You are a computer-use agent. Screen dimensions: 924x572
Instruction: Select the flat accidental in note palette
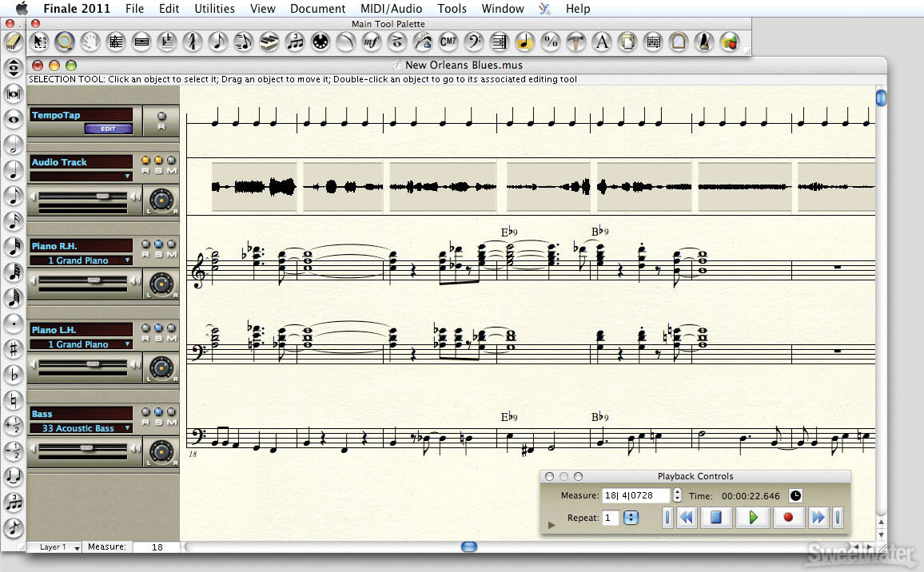(x=13, y=375)
